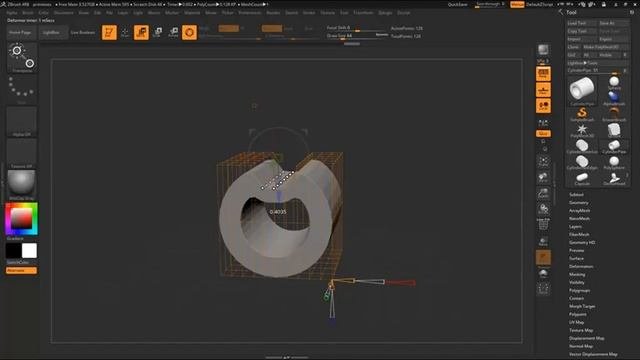
Task: Pick a color in the color picker
Action: click(21, 219)
